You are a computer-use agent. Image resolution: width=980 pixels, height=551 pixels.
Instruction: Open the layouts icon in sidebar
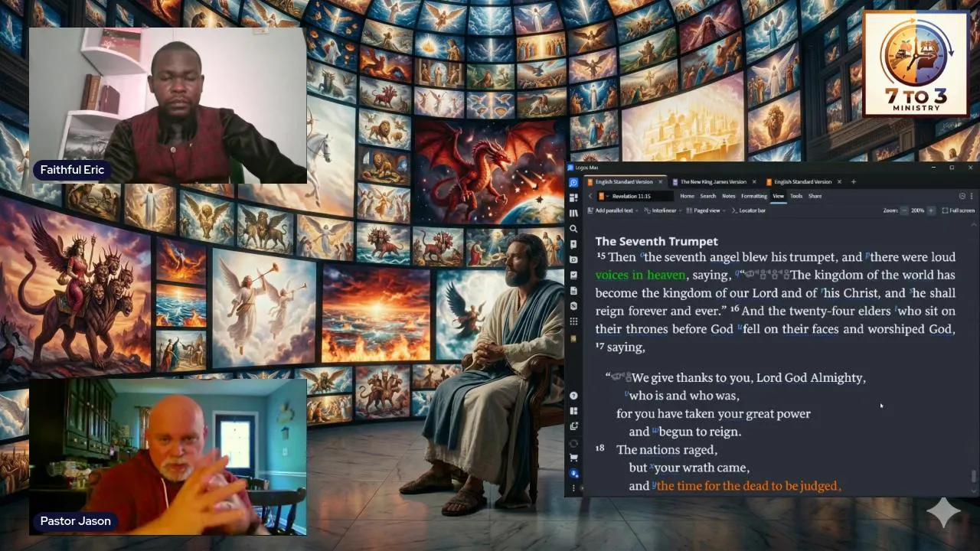[573, 411]
